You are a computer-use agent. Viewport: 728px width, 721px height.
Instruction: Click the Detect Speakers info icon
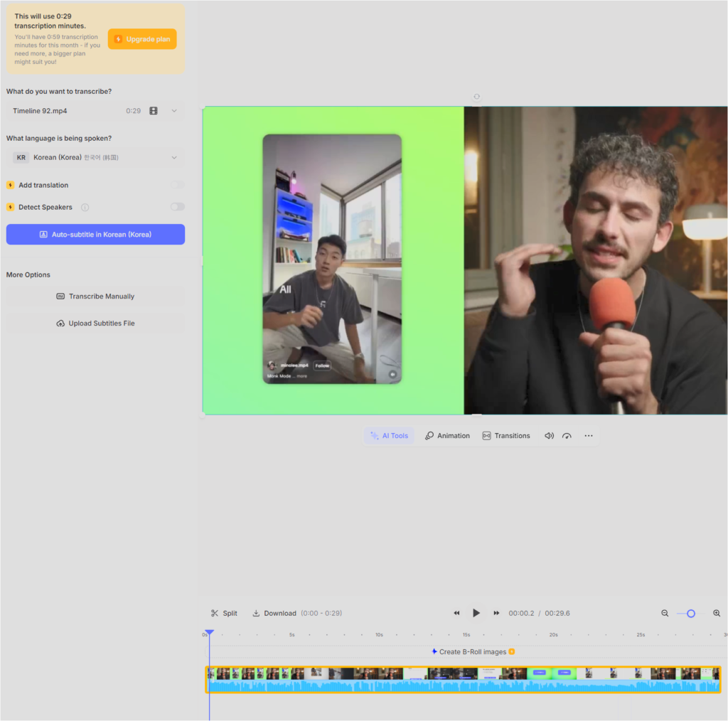pyautogui.click(x=85, y=208)
